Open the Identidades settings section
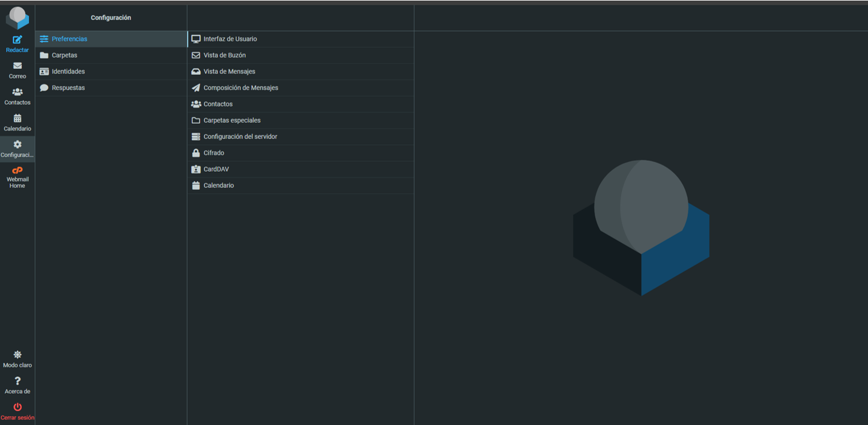This screenshot has height=425, width=868. point(68,72)
